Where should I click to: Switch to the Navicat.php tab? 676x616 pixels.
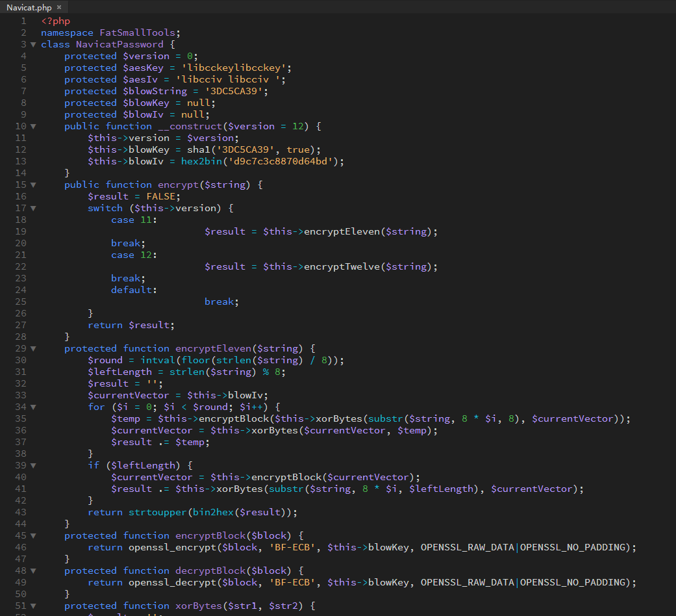(29, 7)
